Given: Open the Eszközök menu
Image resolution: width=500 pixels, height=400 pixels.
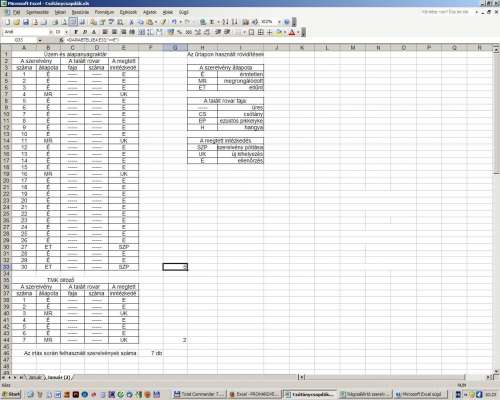Looking at the screenshot, I should 128,12.
